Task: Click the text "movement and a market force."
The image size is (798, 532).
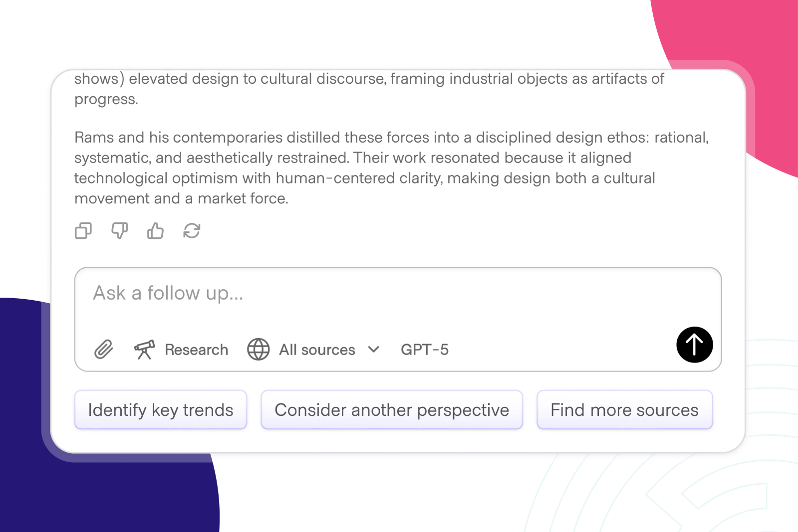Action: [x=182, y=198]
